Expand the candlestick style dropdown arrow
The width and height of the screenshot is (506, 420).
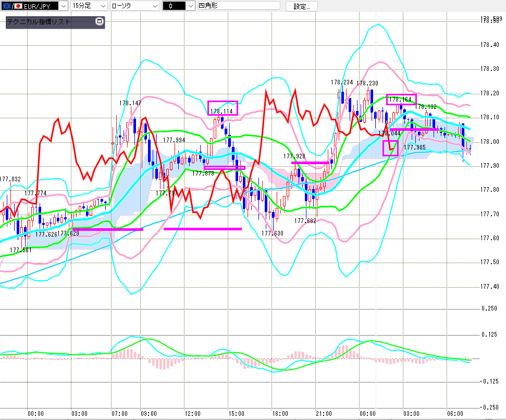[x=185, y=6]
